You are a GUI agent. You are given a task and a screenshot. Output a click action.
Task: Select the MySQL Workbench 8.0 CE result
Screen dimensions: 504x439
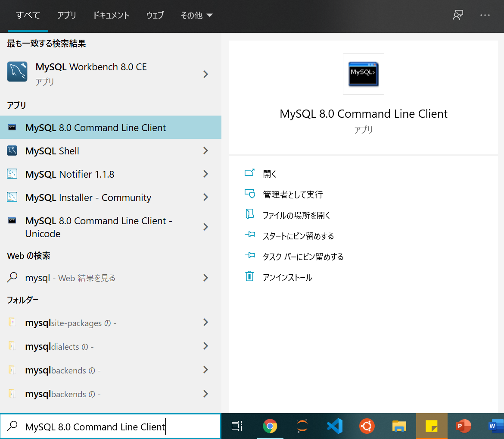(x=111, y=74)
